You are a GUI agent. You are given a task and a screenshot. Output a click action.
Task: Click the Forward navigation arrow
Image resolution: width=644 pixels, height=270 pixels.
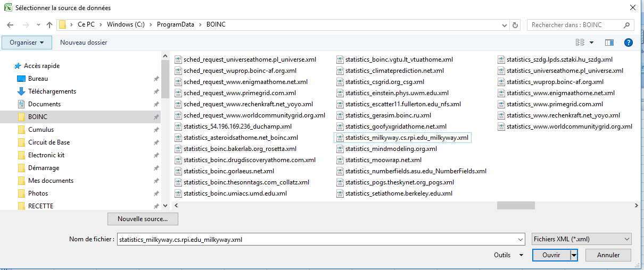click(x=26, y=25)
